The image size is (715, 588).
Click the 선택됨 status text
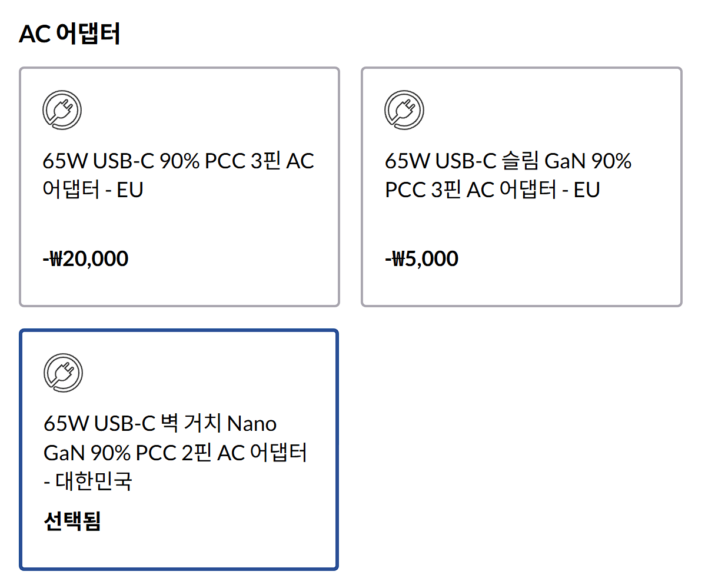73,521
